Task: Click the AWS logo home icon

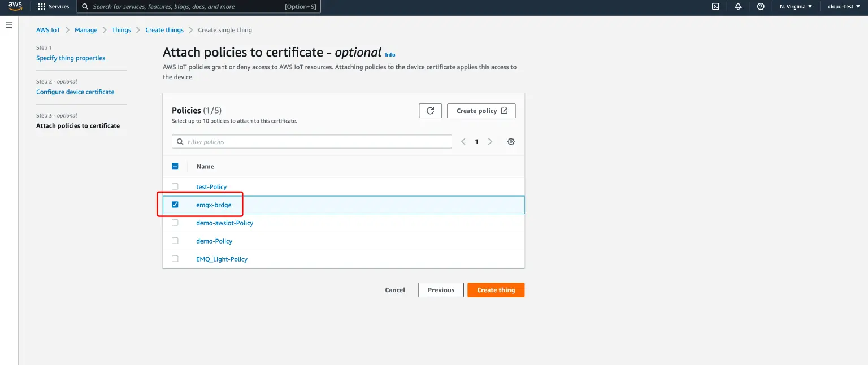Action: [x=15, y=7]
